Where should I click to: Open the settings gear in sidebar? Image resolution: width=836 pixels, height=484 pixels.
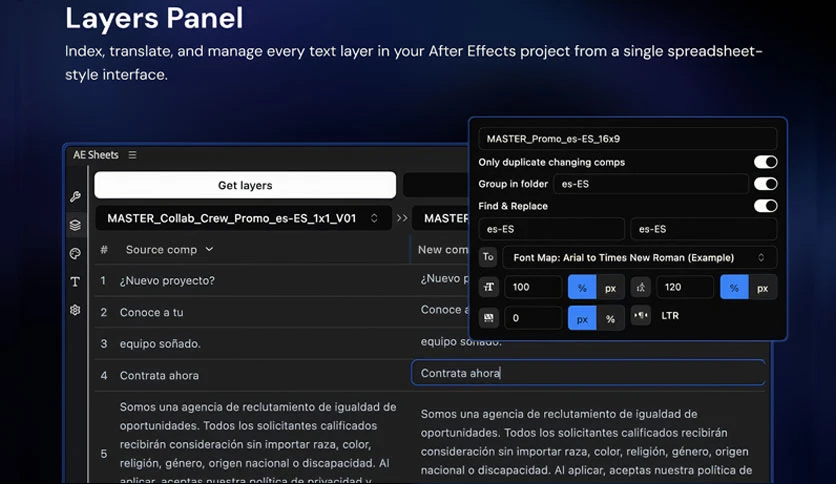coord(75,310)
